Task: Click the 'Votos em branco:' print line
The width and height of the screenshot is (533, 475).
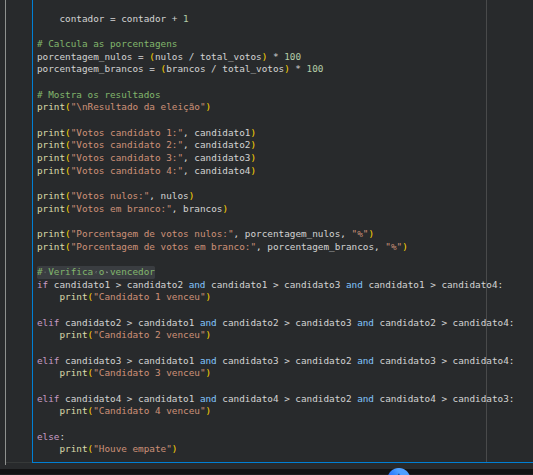Action: [x=132, y=209]
